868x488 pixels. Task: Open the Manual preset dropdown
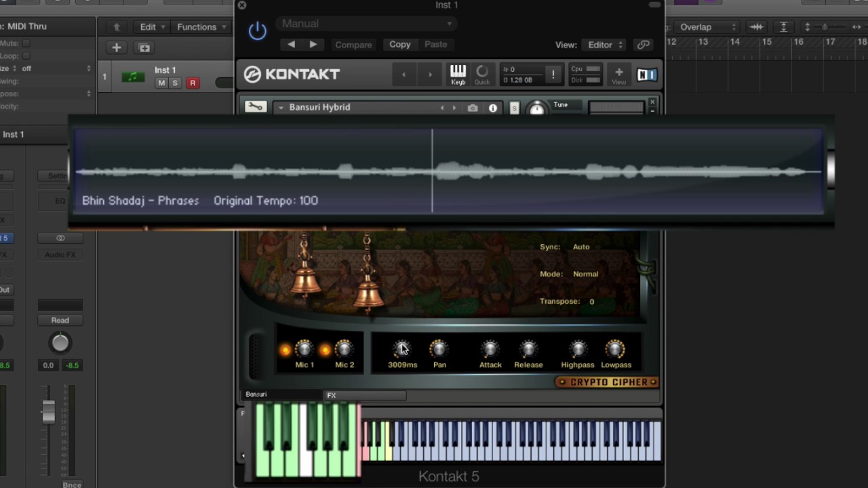tap(367, 24)
